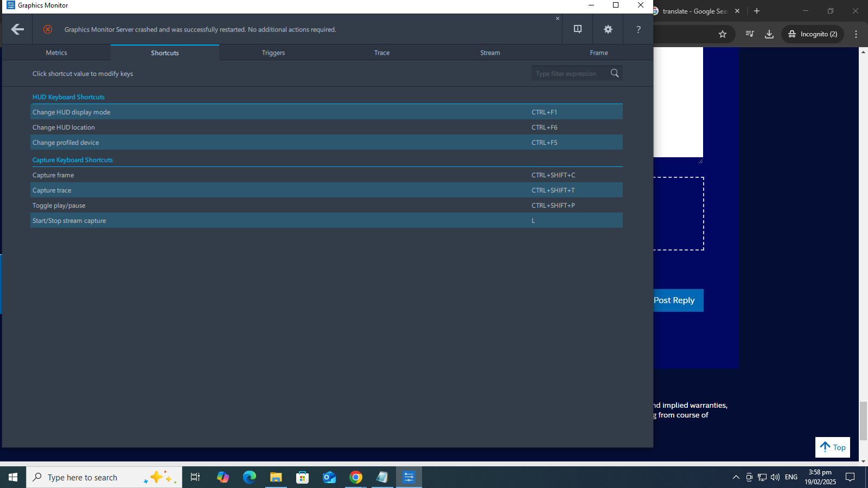The width and height of the screenshot is (868, 488).
Task: Click the back arrow in Graphics Monitor
Action: pyautogui.click(x=17, y=29)
